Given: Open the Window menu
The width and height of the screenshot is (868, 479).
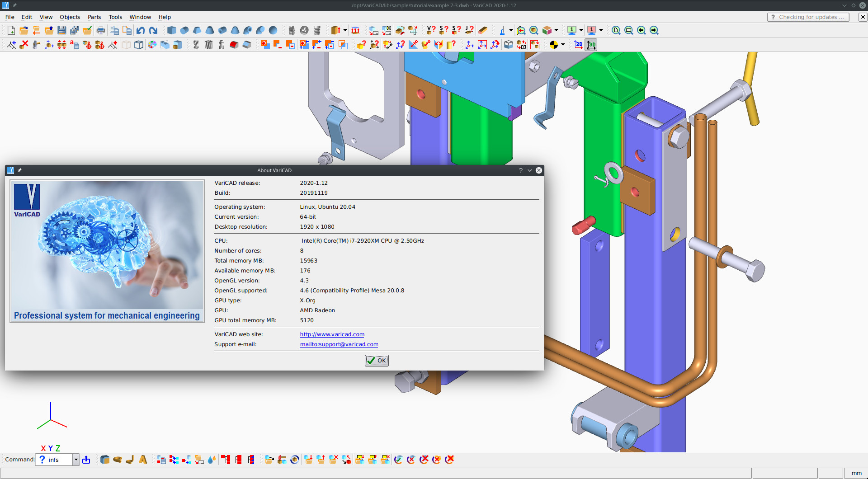Looking at the screenshot, I should (140, 17).
